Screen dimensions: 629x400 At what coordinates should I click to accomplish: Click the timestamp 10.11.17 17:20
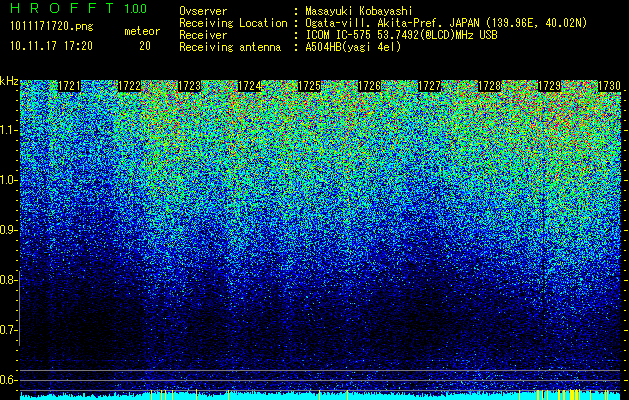[51, 46]
